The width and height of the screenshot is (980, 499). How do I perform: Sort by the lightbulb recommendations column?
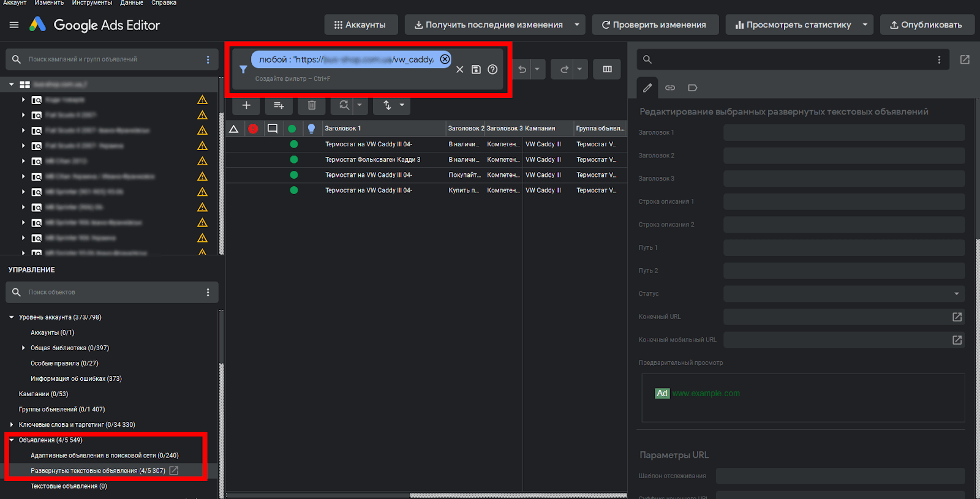pyautogui.click(x=311, y=129)
